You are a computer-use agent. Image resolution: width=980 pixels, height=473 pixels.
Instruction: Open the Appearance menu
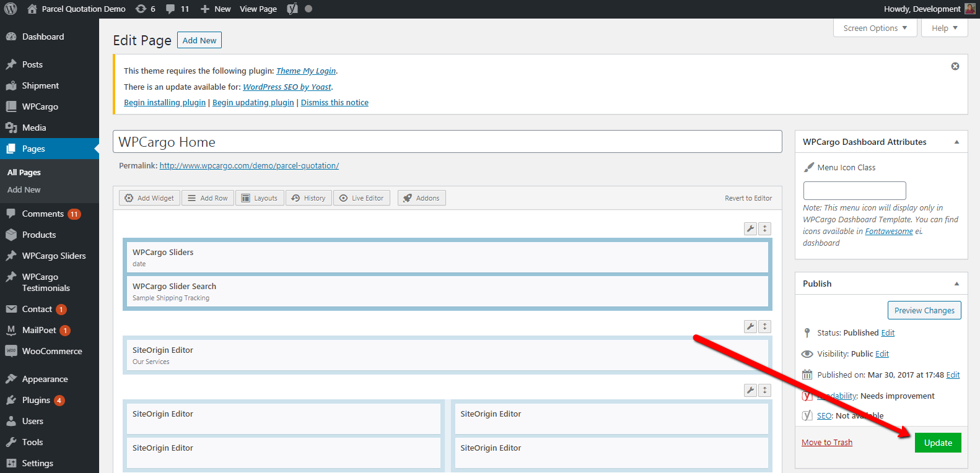point(50,379)
